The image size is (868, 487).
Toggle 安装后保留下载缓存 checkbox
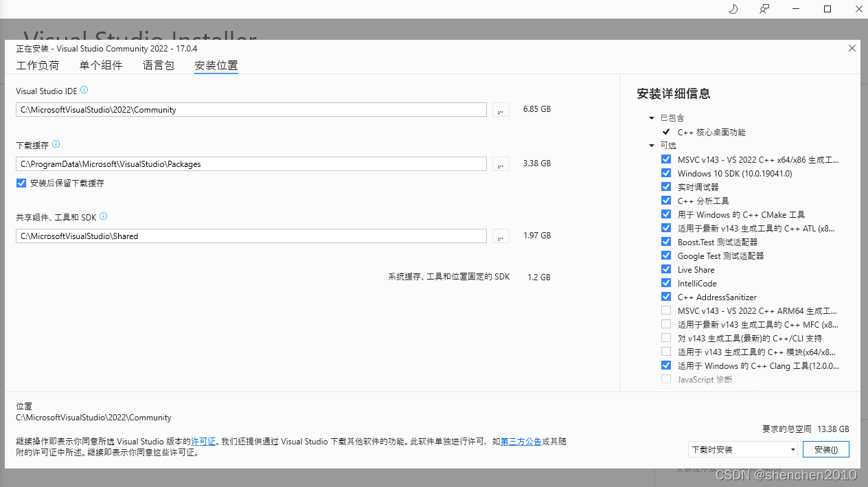coord(21,183)
